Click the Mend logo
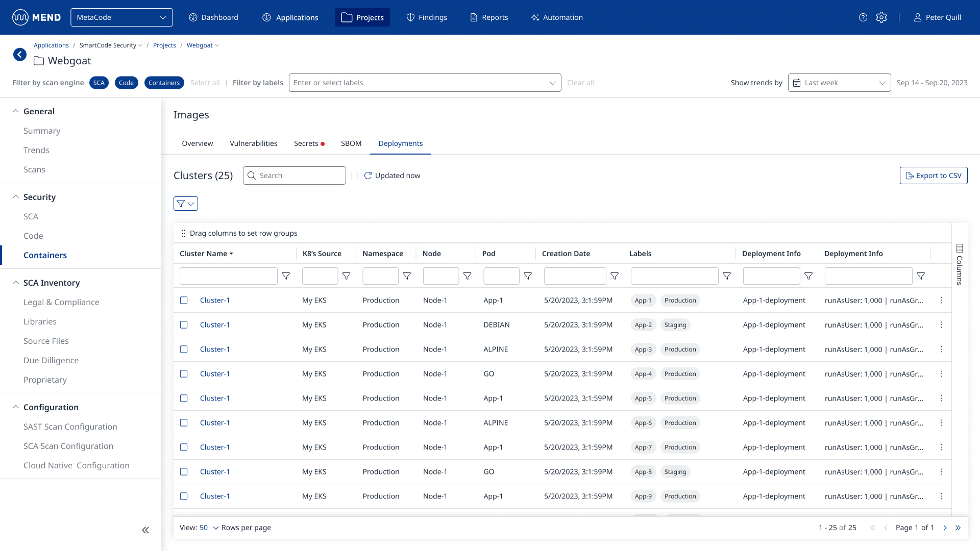980x551 pixels. [x=36, y=17]
